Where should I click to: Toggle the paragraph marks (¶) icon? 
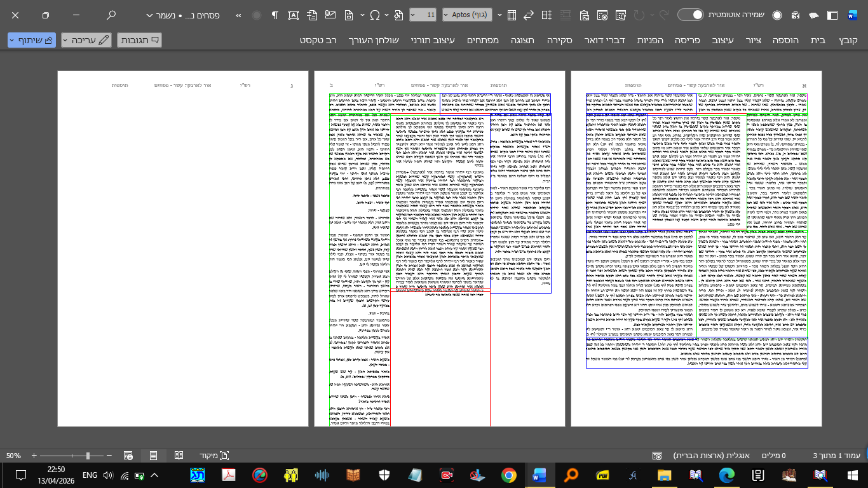pyautogui.click(x=274, y=14)
